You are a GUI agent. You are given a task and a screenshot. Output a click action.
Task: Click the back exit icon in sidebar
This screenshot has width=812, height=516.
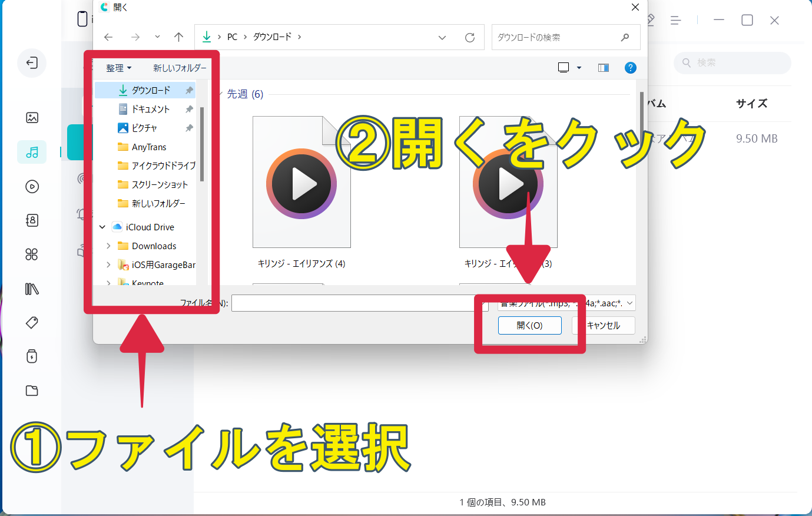point(32,63)
